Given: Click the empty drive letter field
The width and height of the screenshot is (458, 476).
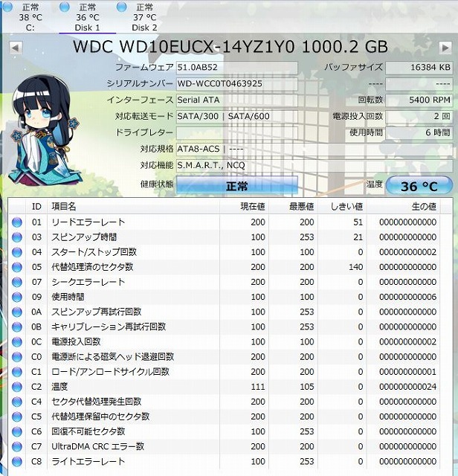Looking at the screenshot, I should click(x=236, y=133).
